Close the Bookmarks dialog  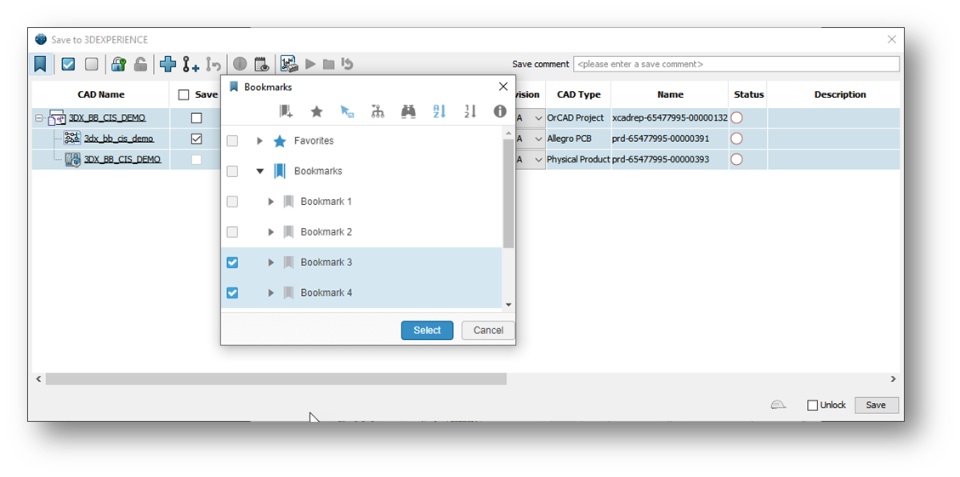503,87
